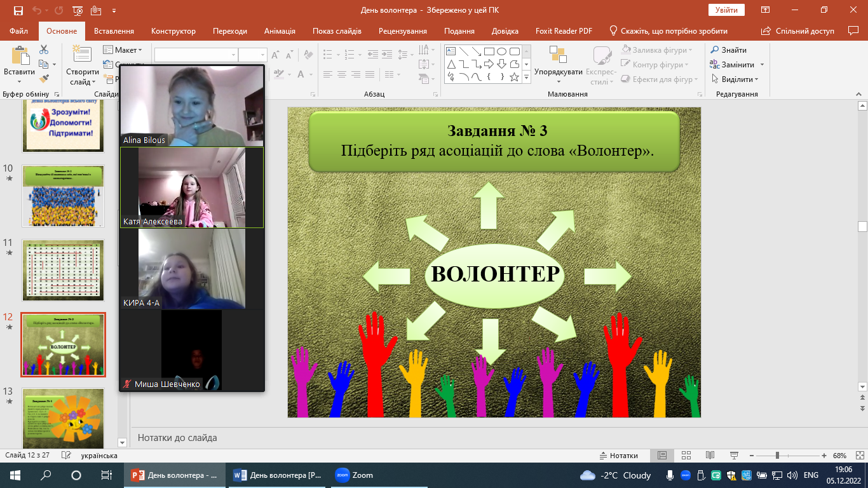Select slide 11 thumbnail in slide panel
868x488 pixels.
point(63,269)
